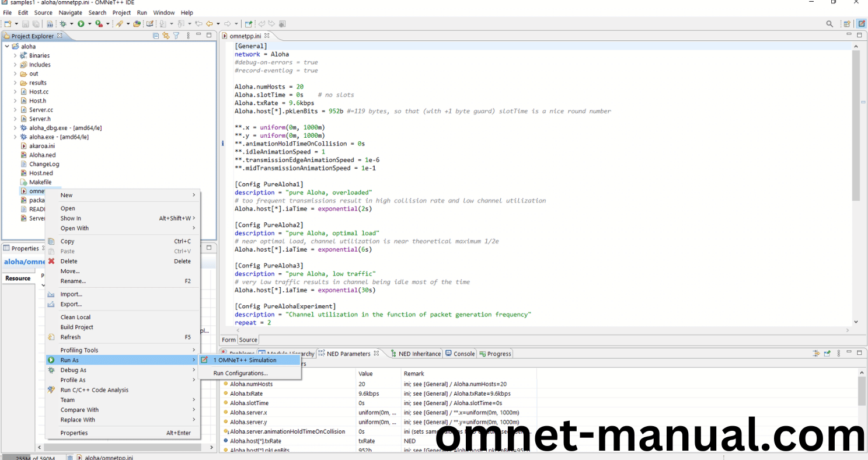Open the Project menu in menu bar
868x460 pixels.
(x=121, y=12)
